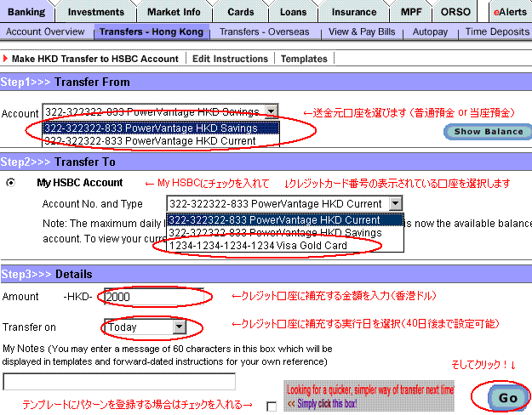Open the Insurance tab
The height and width of the screenshot is (415, 532).
pyautogui.click(x=354, y=12)
